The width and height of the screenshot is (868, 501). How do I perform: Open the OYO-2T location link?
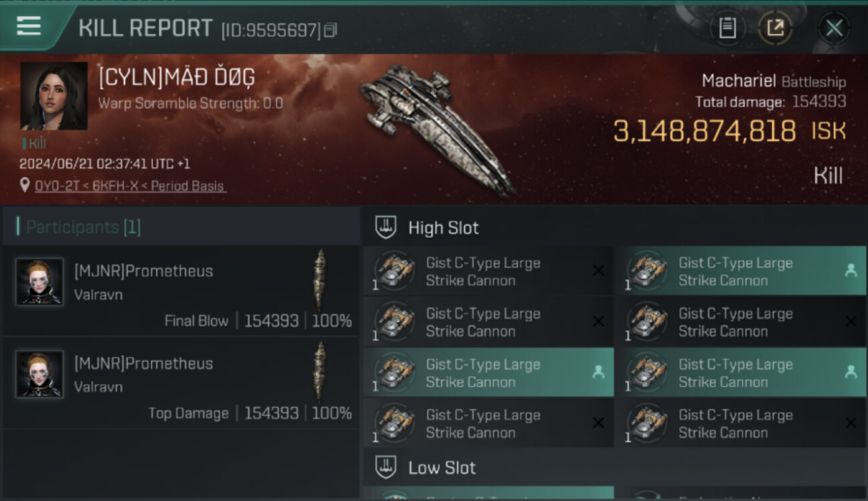(x=130, y=186)
